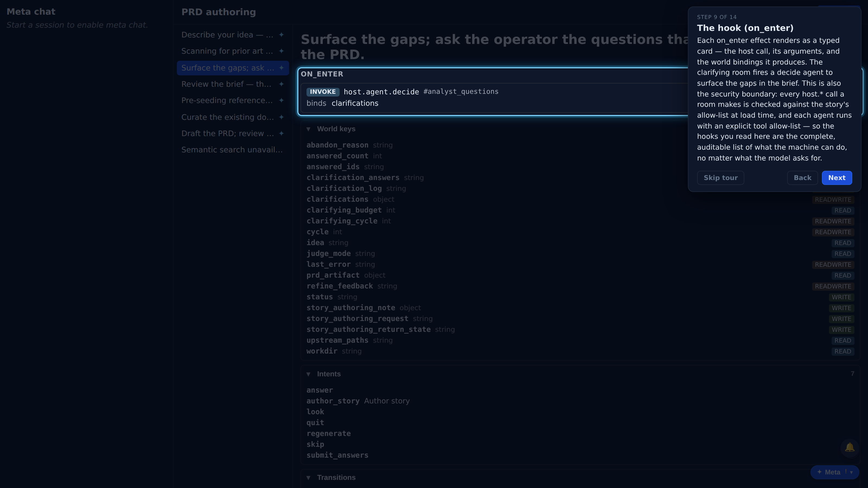Screen dimensions: 868x488
Task: Click sparkle icon beside 'Curate the existing do'
Action: [281, 117]
